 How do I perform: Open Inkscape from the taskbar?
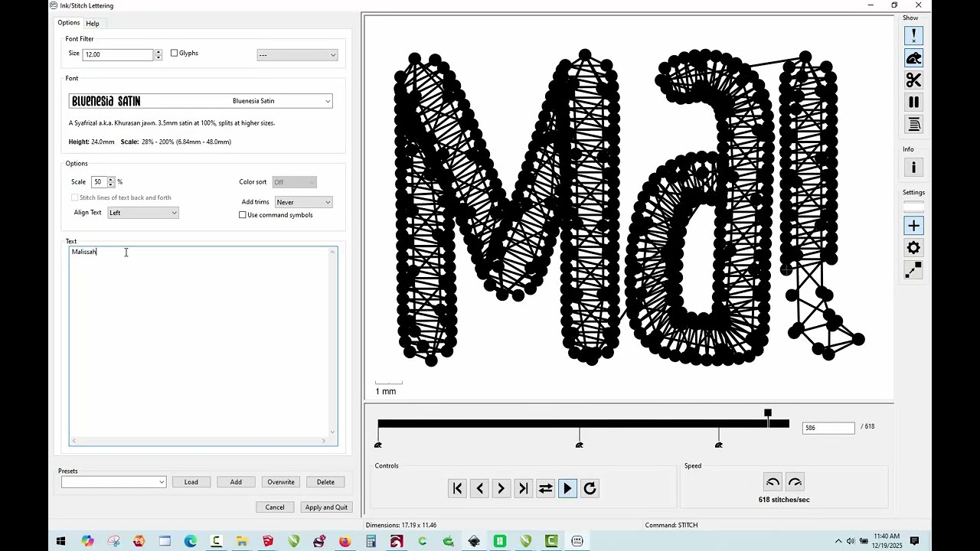(x=474, y=541)
